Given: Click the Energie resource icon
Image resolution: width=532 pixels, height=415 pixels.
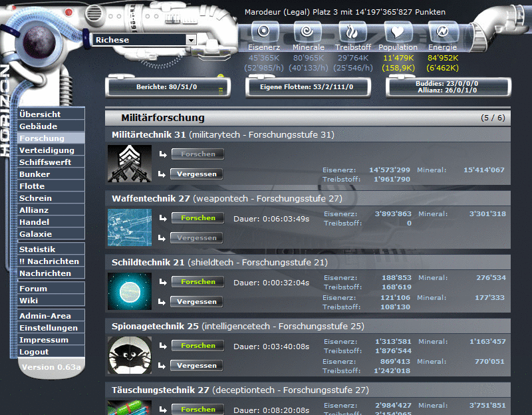Looking at the screenshot, I should pyautogui.click(x=442, y=30).
